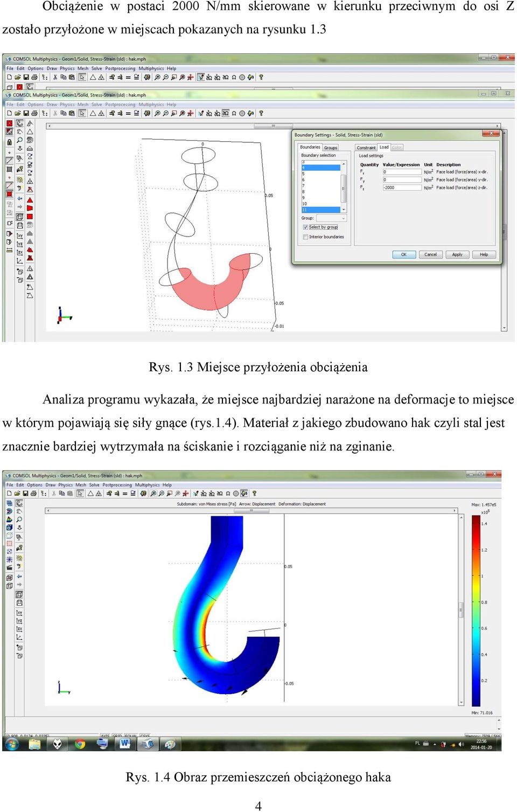Image resolution: width=517 pixels, height=812 pixels.
Task: Click Initialize Mesh triangle in upper front toolbar
Action: 93,113
